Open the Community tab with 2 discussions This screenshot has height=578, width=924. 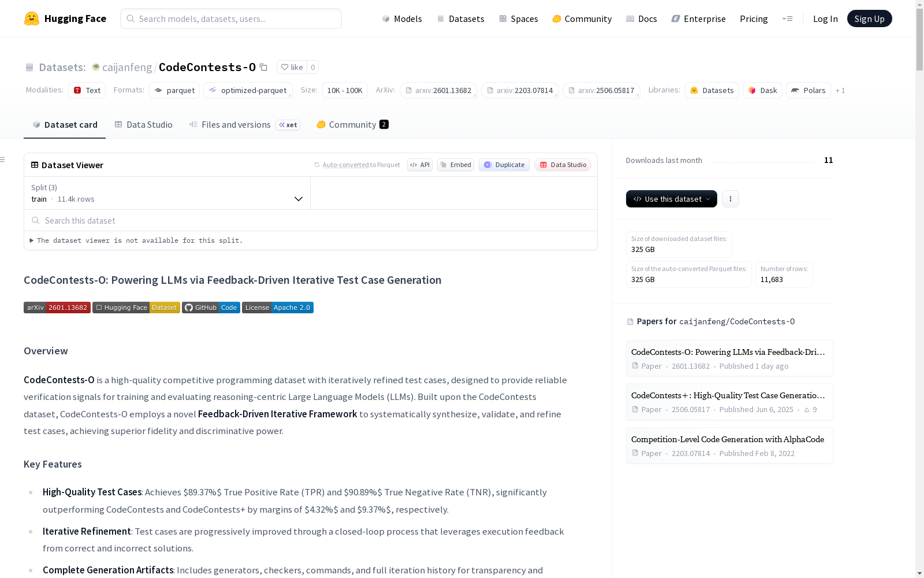352,125
